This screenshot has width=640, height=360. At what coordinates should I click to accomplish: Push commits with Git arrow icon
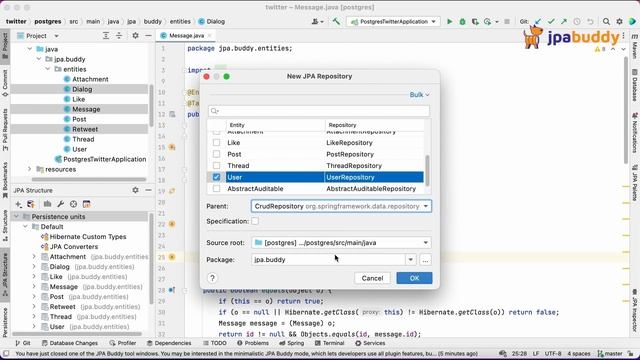point(564,22)
